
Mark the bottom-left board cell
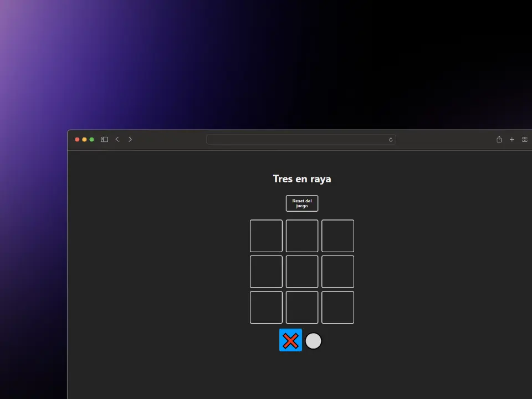(266, 307)
